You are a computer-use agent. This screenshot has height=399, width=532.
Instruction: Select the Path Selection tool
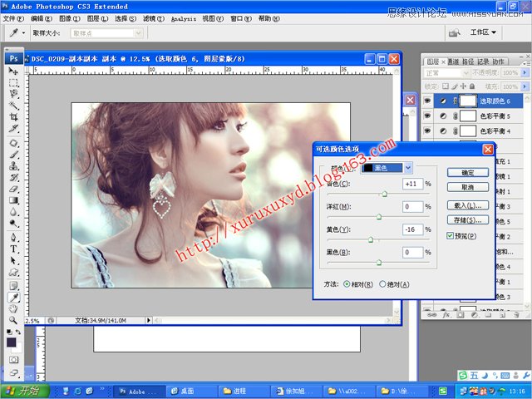point(13,260)
